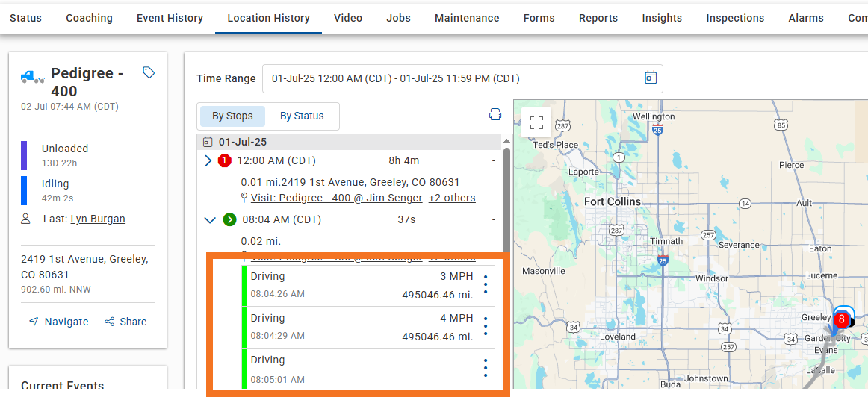
Task: Open the Reports tab
Action: point(598,18)
